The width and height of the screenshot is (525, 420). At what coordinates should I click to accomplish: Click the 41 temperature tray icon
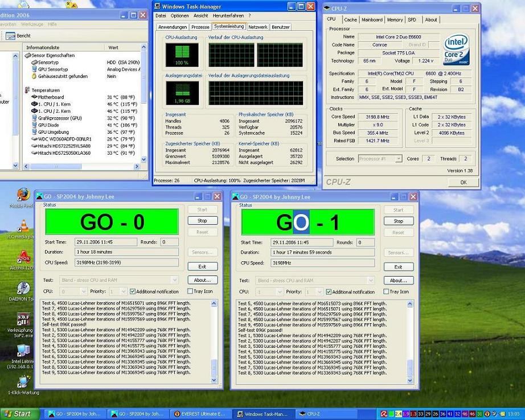pos(450,414)
